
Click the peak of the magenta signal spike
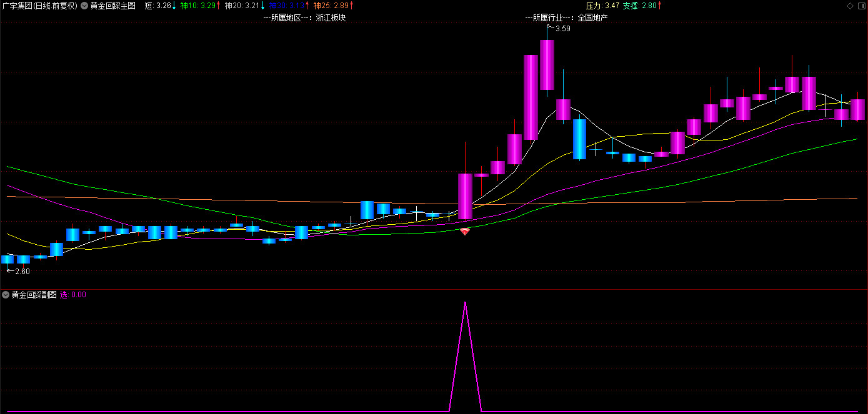tap(465, 302)
